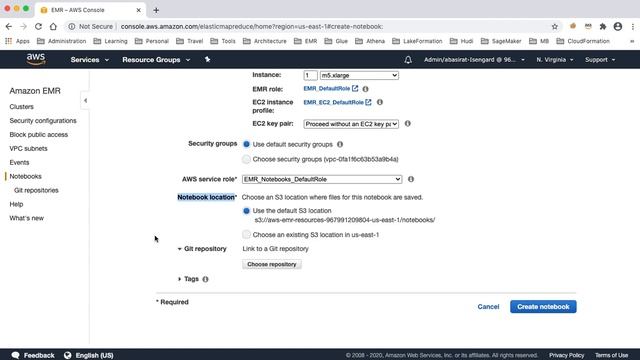Open What's new in sidebar
Viewport: 640px width, 360px height.
(x=27, y=218)
